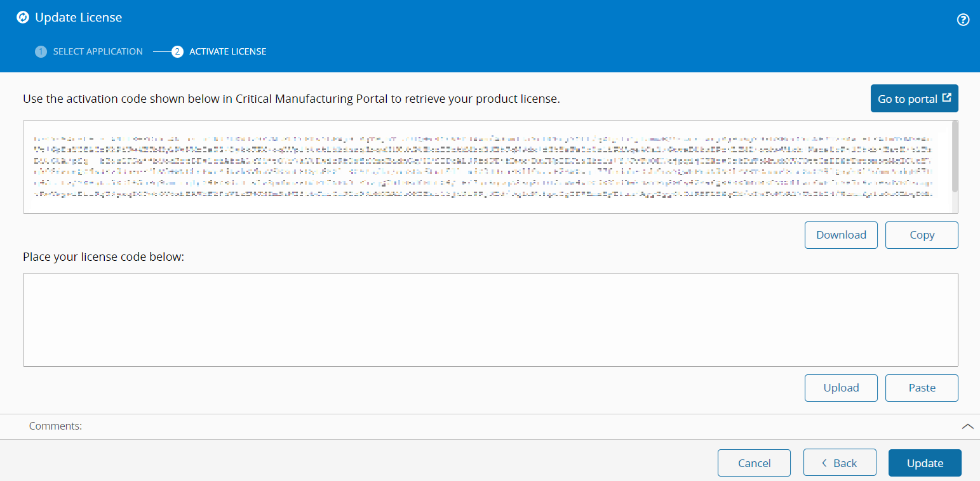Click the step 2 number circle
The width and height of the screenshot is (980, 481).
click(178, 51)
